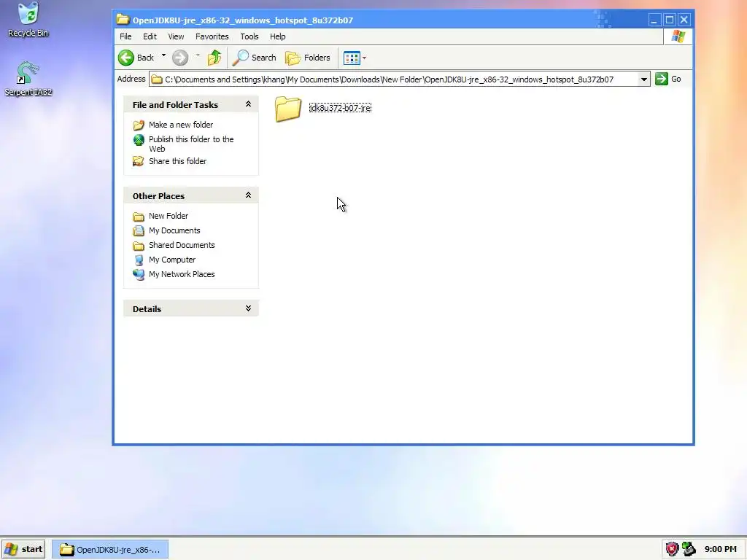Select the jdk8u372-b07-jre folder name
The height and width of the screenshot is (560, 747).
(340, 108)
